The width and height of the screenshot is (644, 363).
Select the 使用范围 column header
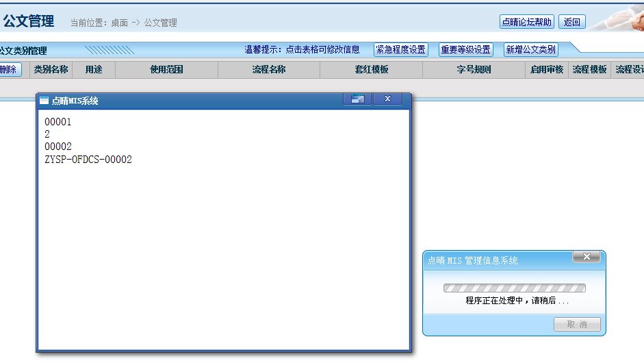tap(166, 70)
